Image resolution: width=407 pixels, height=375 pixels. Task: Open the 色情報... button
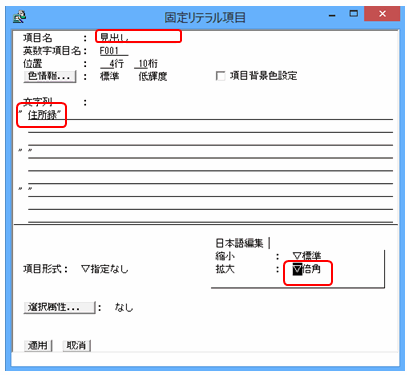pyautogui.click(x=50, y=76)
